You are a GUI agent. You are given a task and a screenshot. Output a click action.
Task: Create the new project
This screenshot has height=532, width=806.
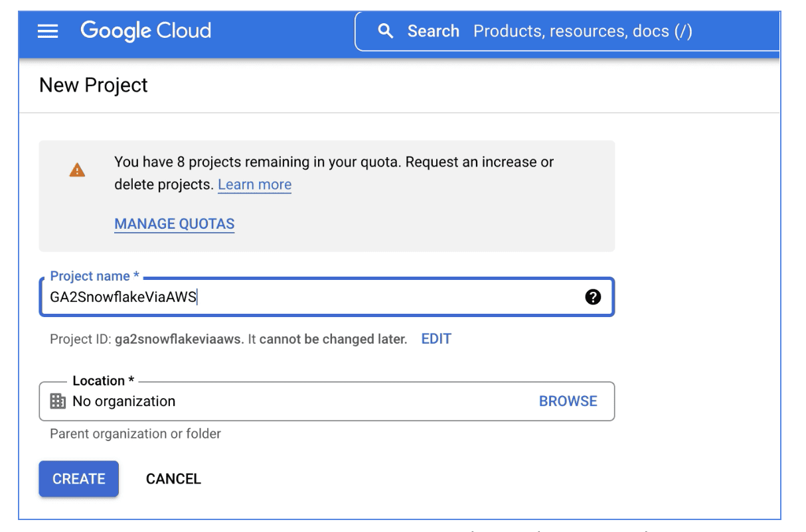point(79,479)
